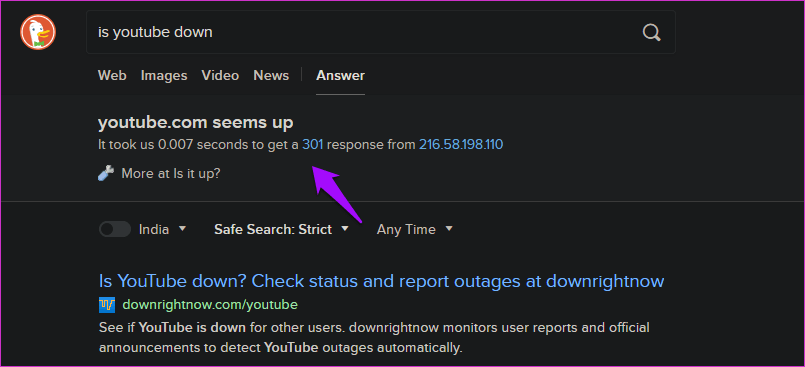Select the Answer tab

340,75
